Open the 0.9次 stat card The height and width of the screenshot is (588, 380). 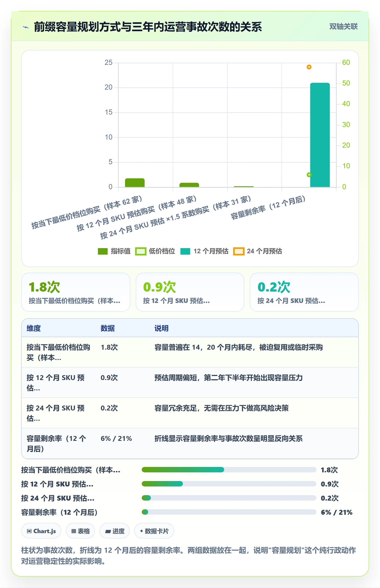pos(190,292)
